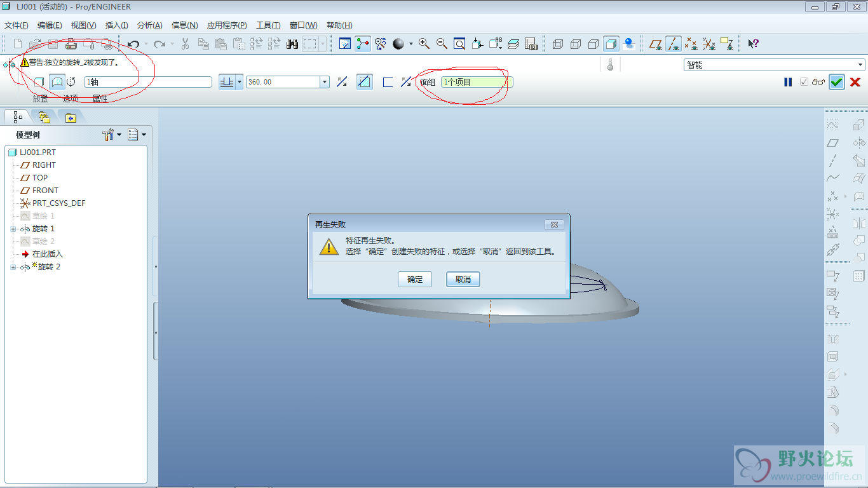This screenshot has width=868, height=488.
Task: Click the Refit zoom icon
Action: click(x=459, y=44)
